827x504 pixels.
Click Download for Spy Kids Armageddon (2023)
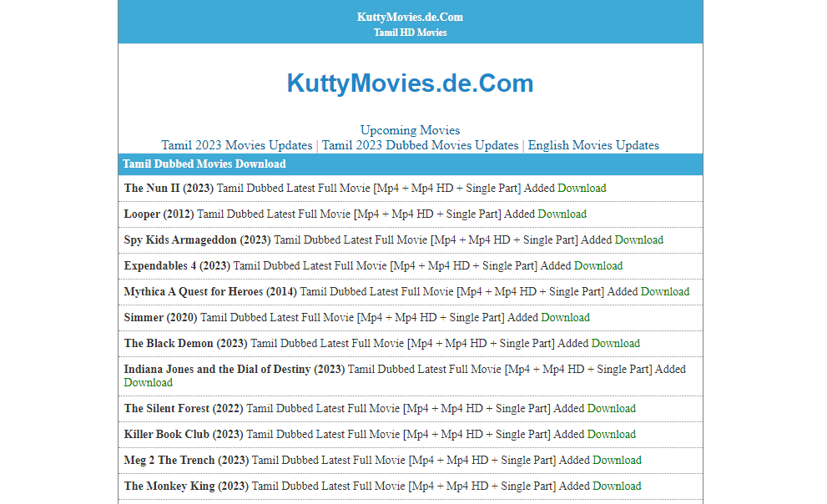click(639, 239)
